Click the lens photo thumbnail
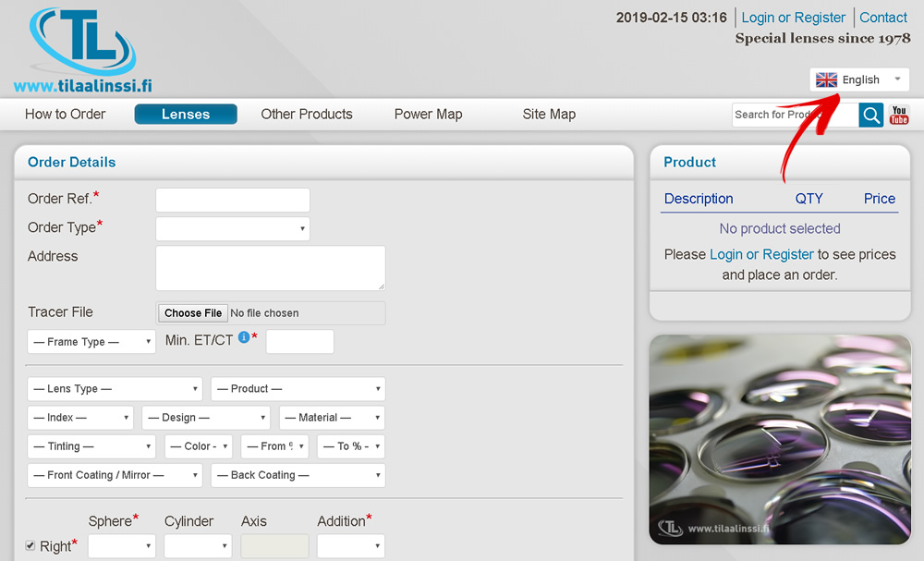Screen dimensions: 924x561 tap(780, 439)
